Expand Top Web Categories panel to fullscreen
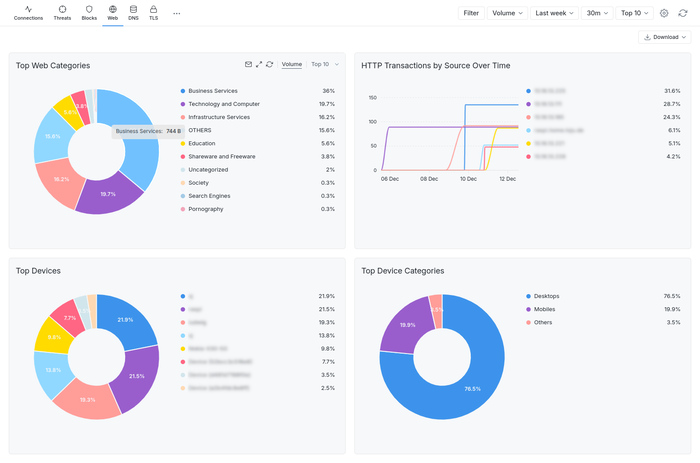The width and height of the screenshot is (700, 463). [259, 64]
